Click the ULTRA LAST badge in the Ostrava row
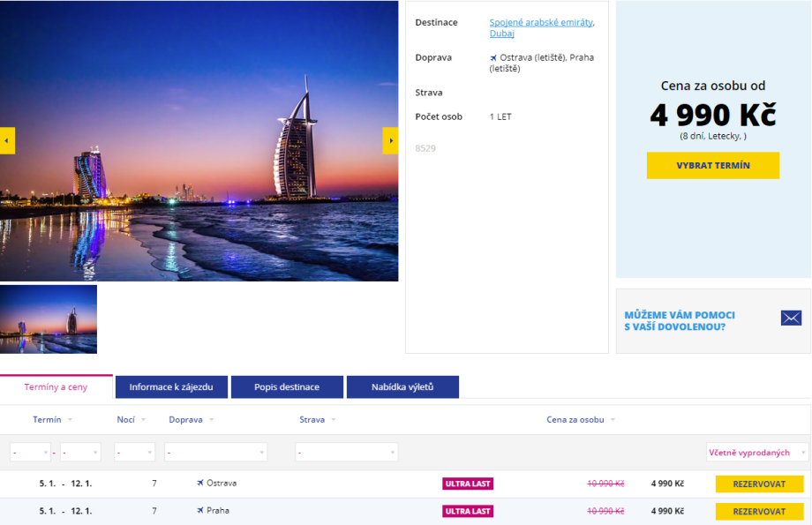 pos(468,484)
